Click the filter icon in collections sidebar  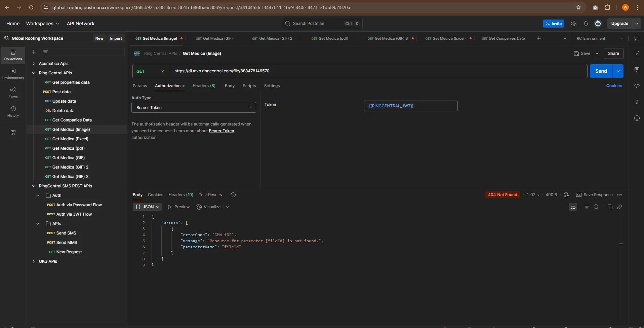(x=45, y=52)
